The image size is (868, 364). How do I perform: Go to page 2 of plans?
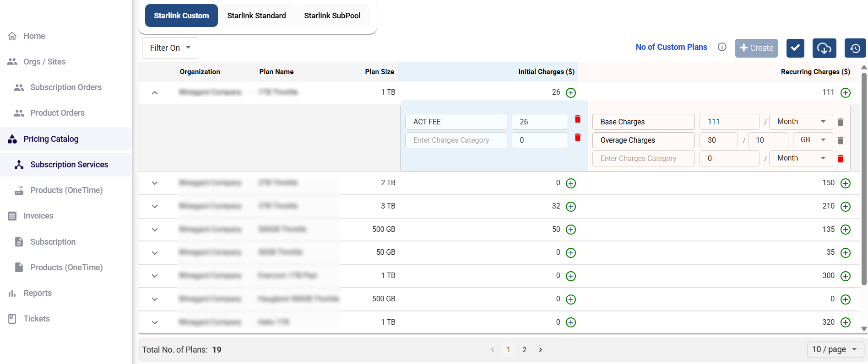click(525, 350)
